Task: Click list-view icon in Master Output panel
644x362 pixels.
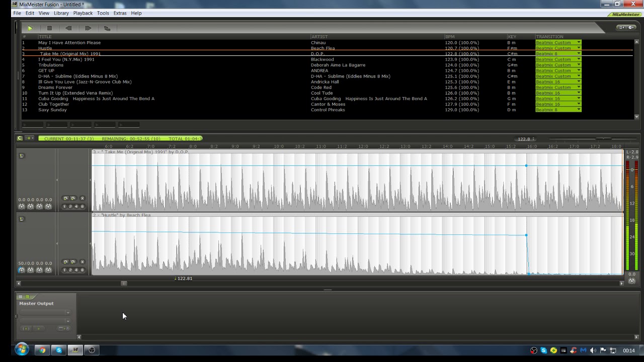Action: coord(21,297)
